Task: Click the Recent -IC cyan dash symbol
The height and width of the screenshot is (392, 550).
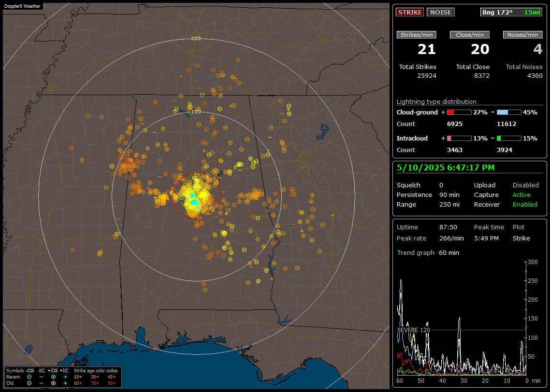Action: pos(42,377)
